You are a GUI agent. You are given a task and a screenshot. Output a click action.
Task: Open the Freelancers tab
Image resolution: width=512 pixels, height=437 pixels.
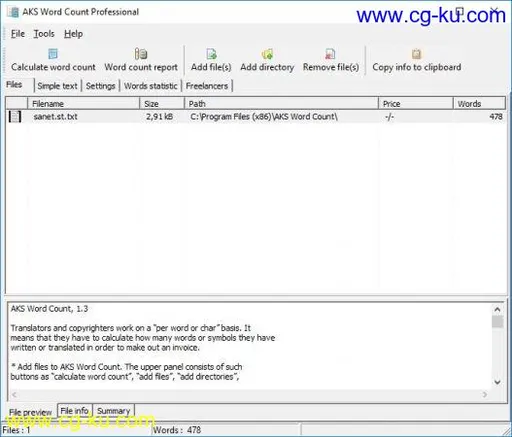point(207,86)
